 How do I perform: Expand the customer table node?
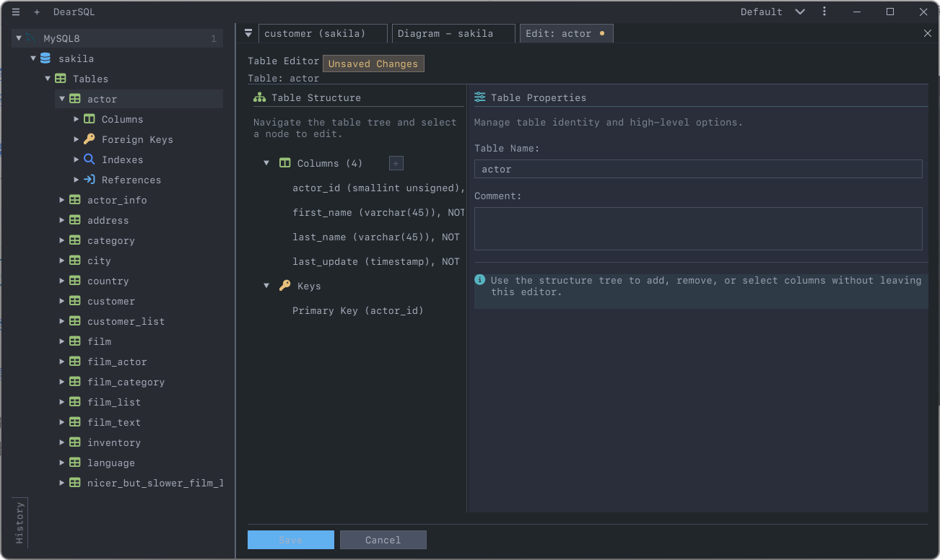point(62,301)
